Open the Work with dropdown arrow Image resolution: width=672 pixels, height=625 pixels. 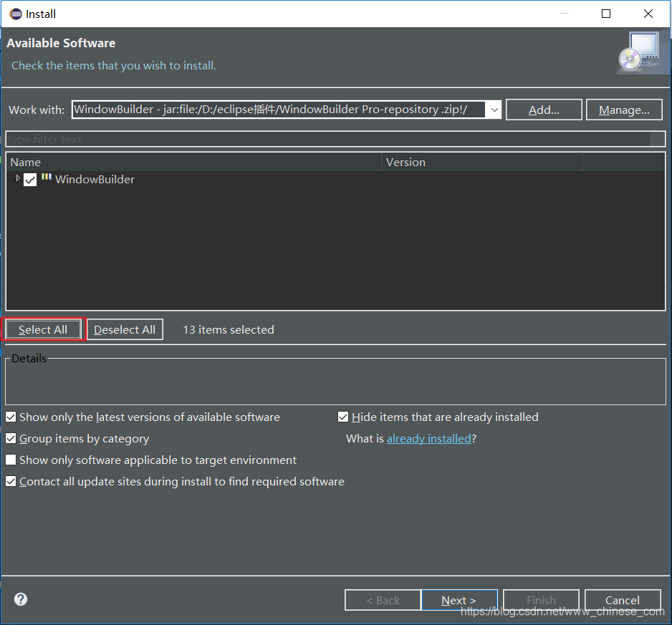(494, 110)
